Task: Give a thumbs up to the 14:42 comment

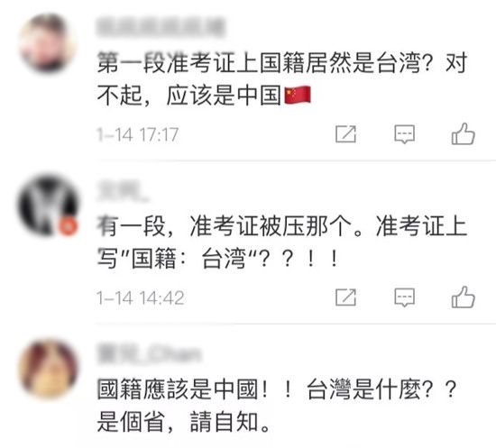Action: tap(464, 297)
